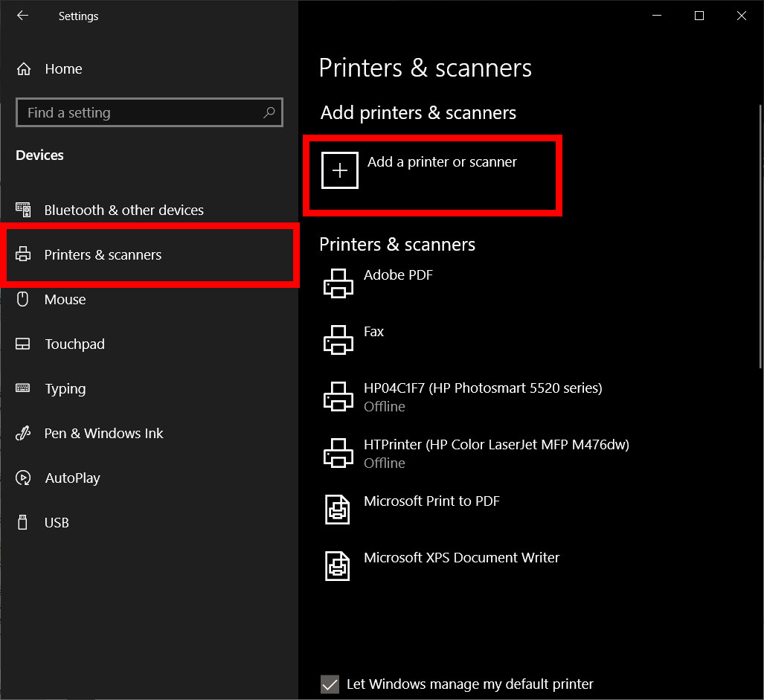Open Bluetooth & other devices

123,211
